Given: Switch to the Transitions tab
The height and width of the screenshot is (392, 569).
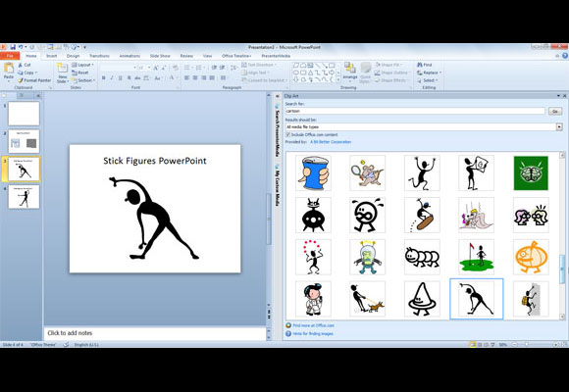Looking at the screenshot, I should tap(99, 56).
